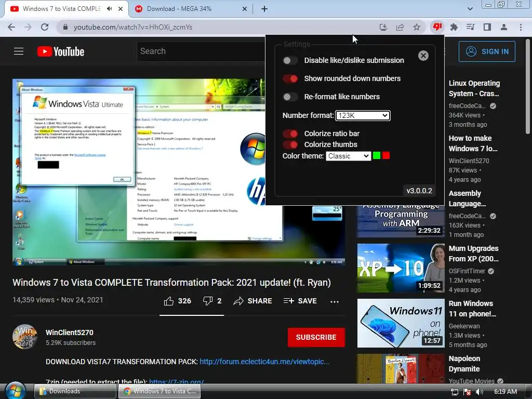Click the YouTube logo
Image resolution: width=532 pixels, height=399 pixels.
(x=61, y=51)
